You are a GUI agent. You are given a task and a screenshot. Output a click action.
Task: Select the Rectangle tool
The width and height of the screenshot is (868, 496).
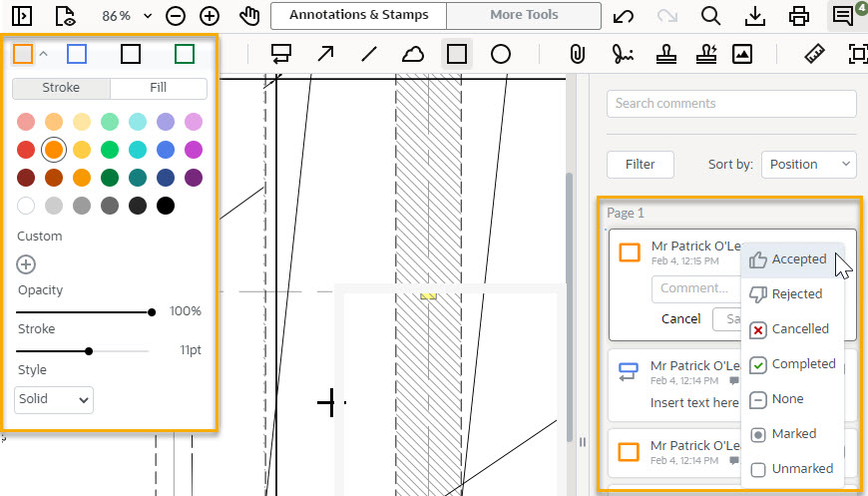point(457,54)
